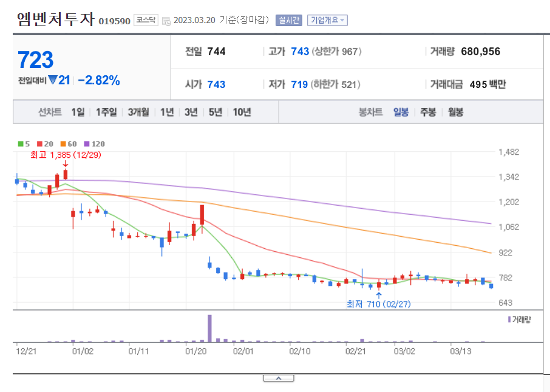The height and width of the screenshot is (392, 550).
Task: Click the 상한가 967 upper limit text
Action: pyautogui.click(x=336, y=52)
